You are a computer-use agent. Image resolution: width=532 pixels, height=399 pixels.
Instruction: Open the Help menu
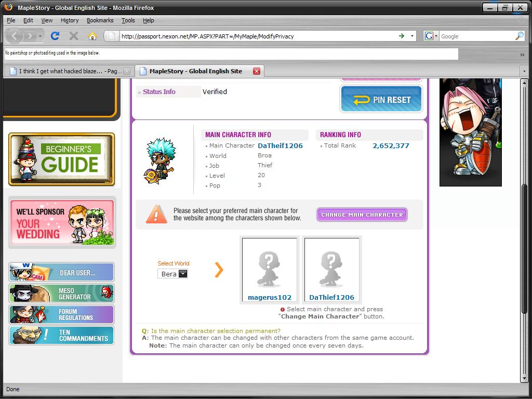point(148,20)
